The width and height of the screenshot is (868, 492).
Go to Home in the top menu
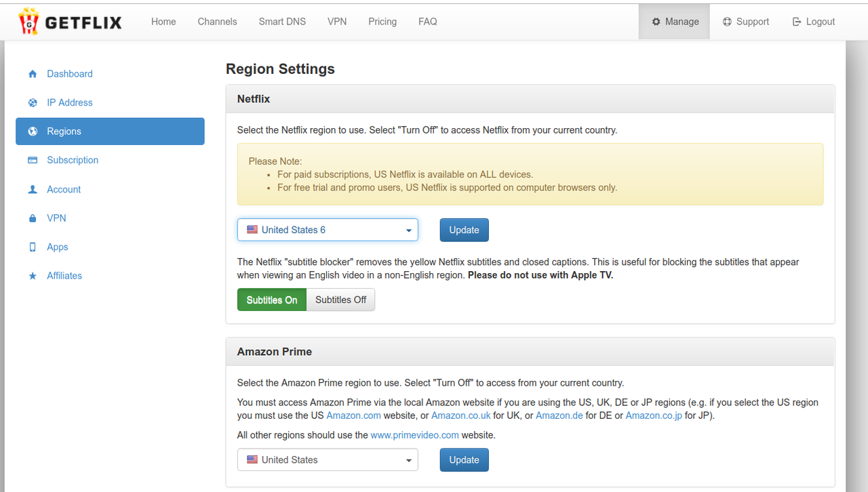(163, 22)
